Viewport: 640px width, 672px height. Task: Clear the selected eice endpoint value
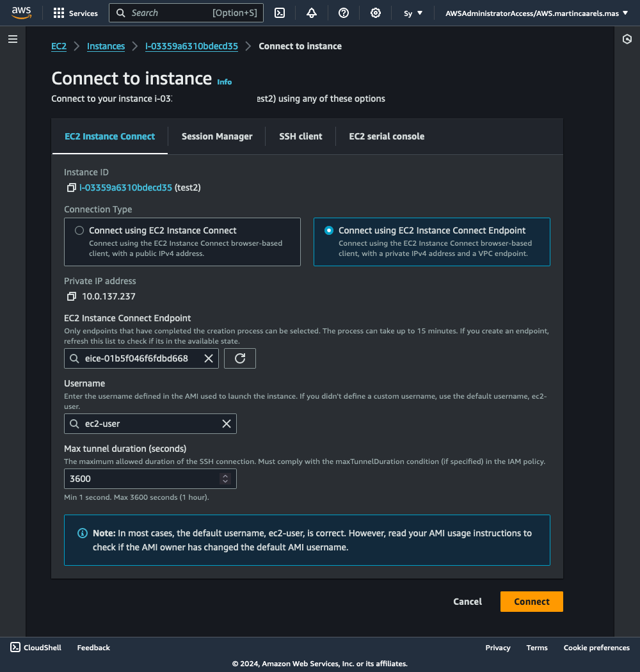coord(209,358)
